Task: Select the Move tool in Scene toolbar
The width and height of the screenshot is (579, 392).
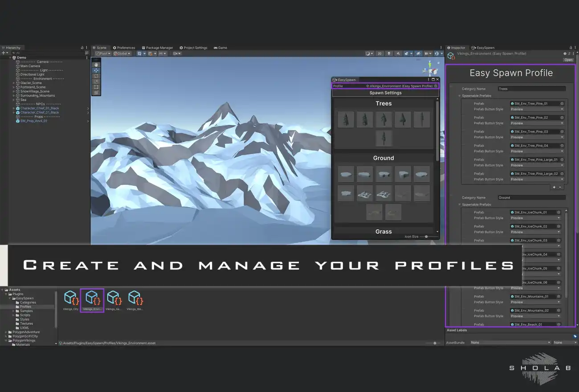Action: pyautogui.click(x=97, y=70)
